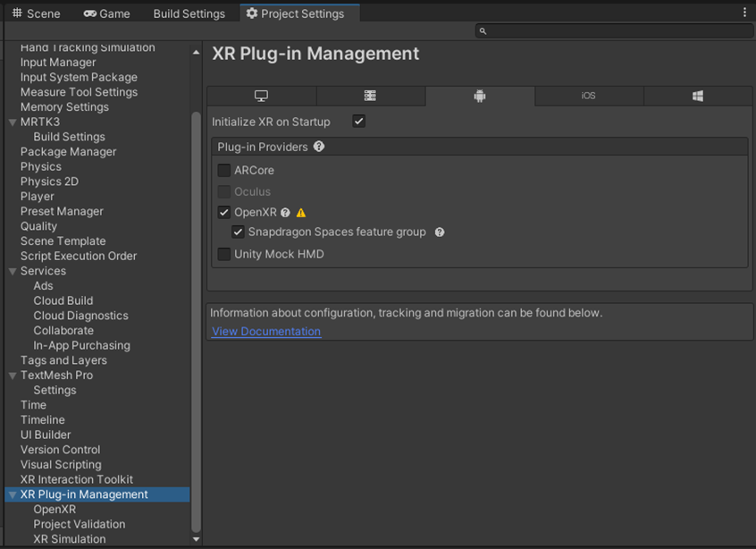
Task: Select the dedicated server platform tab icon
Action: 370,96
